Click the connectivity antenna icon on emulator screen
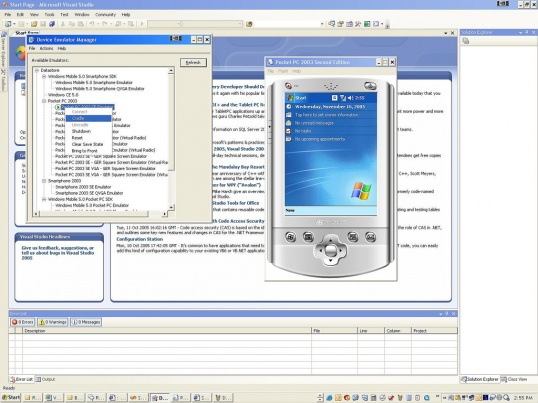This screenshot has width=538, height=403. pyautogui.click(x=342, y=98)
